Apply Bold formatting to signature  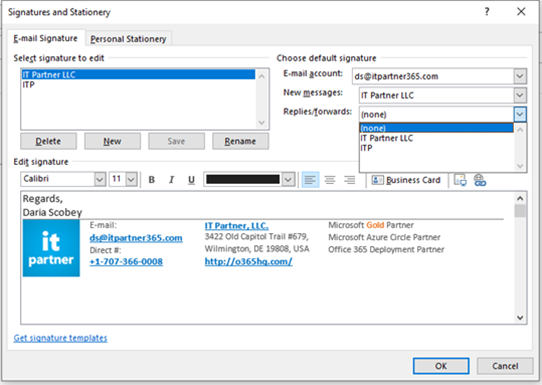[x=151, y=180]
